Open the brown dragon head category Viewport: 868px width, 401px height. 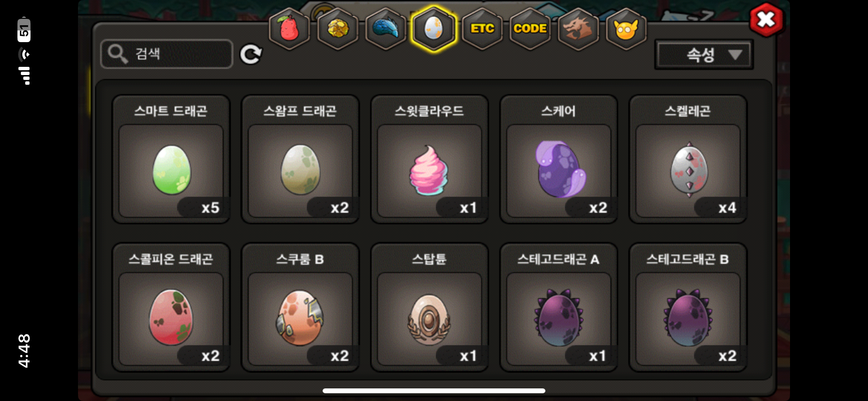pyautogui.click(x=578, y=29)
